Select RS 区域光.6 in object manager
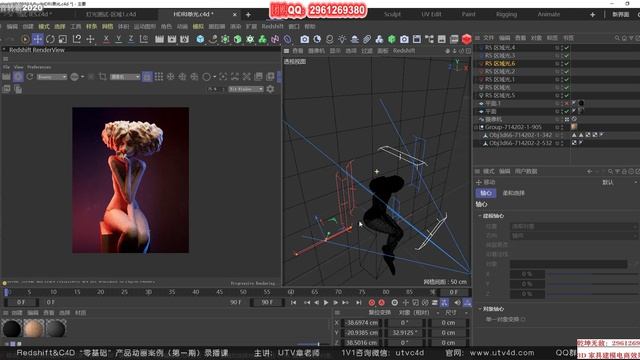The width and height of the screenshot is (640, 360). tap(500, 64)
